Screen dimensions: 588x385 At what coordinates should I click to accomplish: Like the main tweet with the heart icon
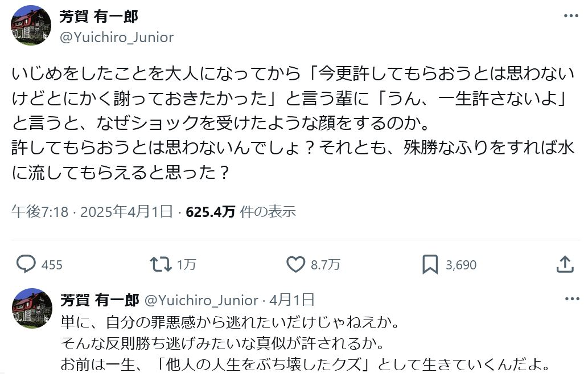pos(295,264)
